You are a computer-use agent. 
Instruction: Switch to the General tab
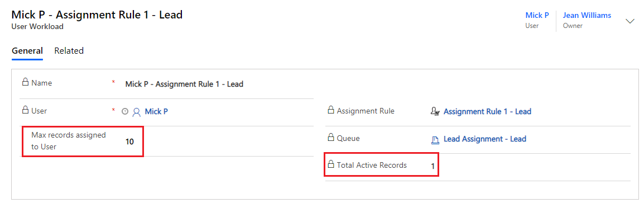point(27,51)
